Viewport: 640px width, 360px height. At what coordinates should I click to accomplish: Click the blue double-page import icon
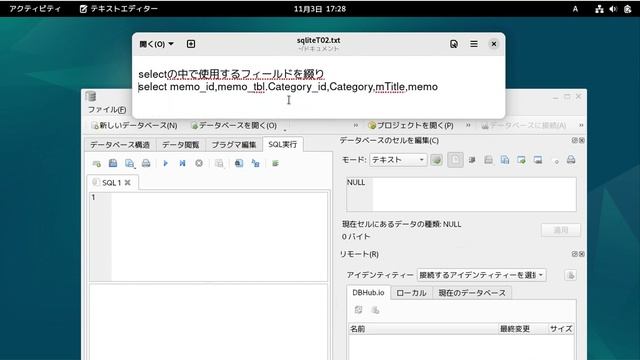505,160
